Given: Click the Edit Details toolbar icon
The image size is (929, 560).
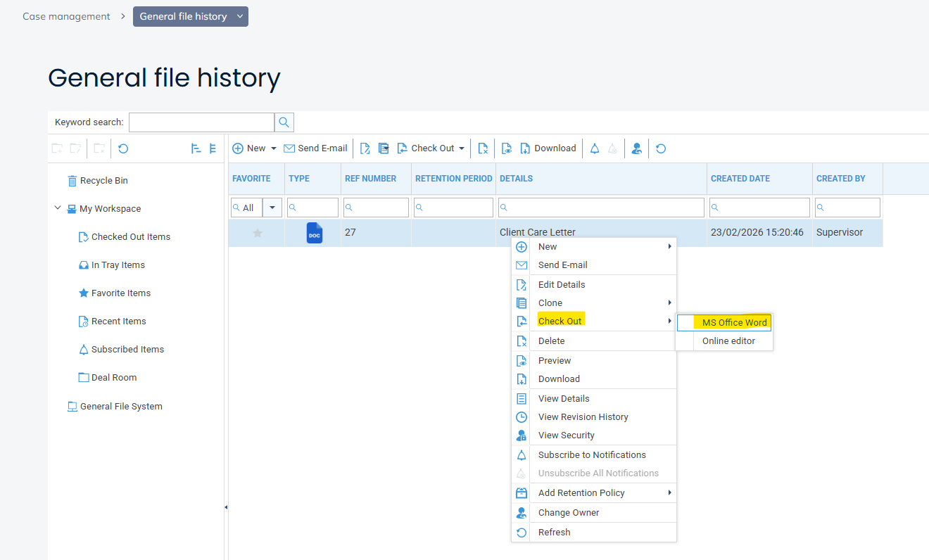Looking at the screenshot, I should tap(365, 148).
